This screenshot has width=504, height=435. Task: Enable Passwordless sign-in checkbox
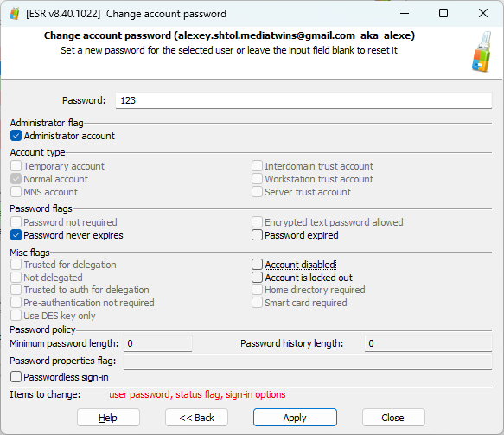click(16, 377)
